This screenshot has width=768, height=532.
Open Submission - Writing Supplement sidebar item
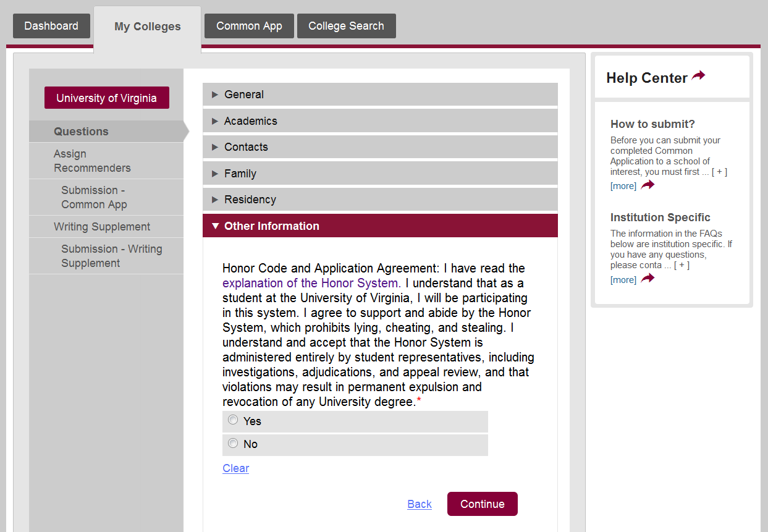point(106,256)
